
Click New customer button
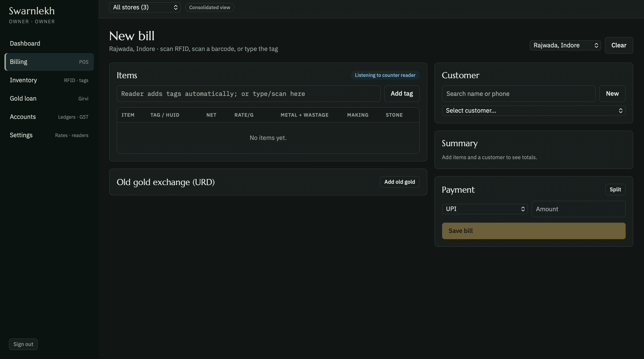click(612, 93)
